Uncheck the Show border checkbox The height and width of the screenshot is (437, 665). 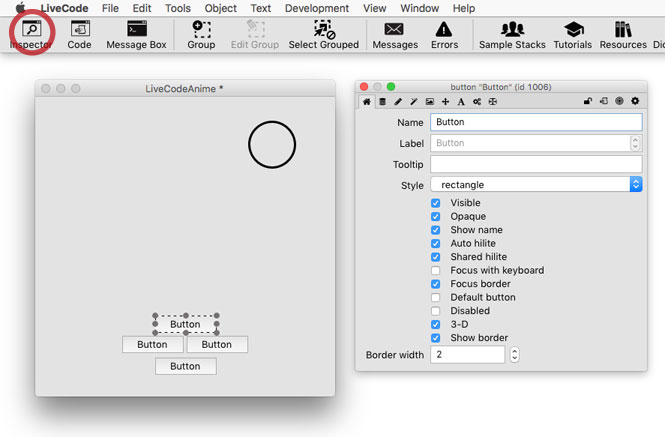point(436,338)
